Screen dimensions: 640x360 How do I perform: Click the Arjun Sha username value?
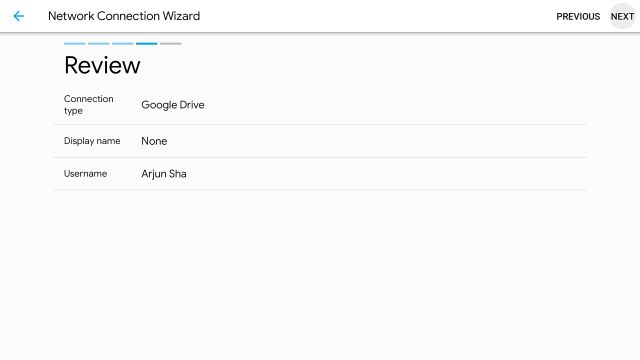[164, 174]
